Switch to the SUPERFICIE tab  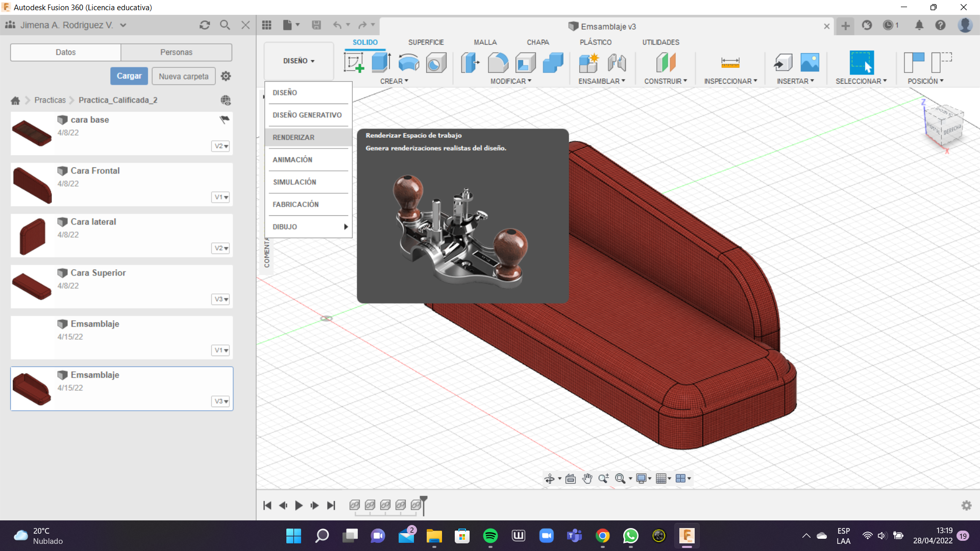tap(426, 42)
